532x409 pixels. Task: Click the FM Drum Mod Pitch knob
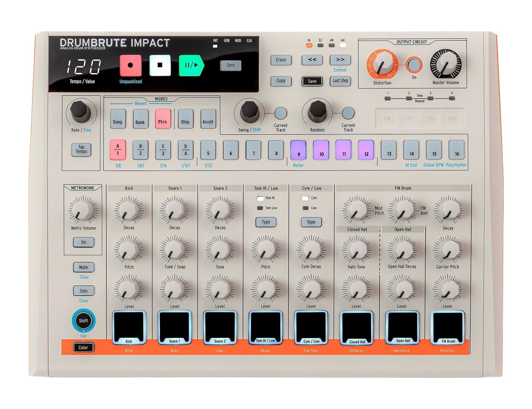pos(356,210)
